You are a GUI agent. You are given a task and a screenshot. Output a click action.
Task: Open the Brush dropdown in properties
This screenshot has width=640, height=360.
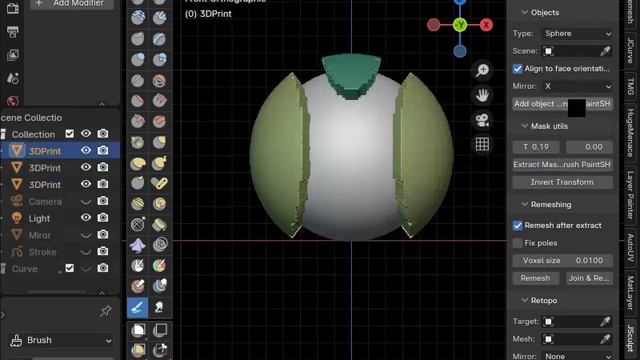61,340
